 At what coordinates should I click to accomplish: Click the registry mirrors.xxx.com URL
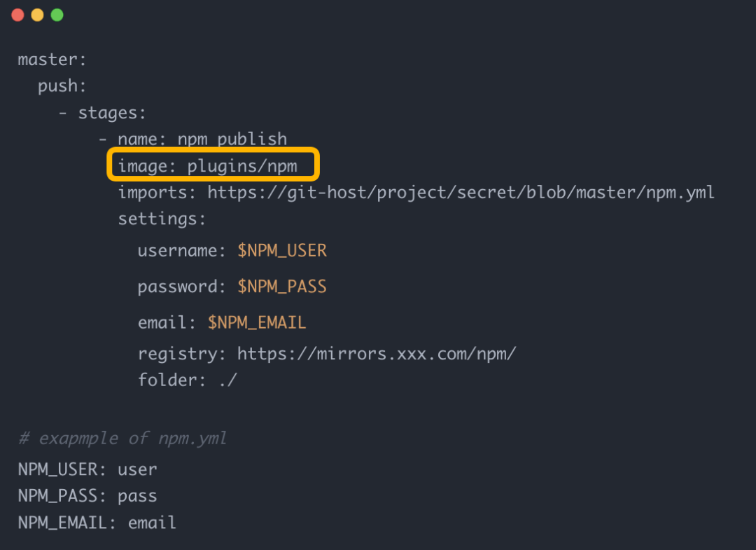click(377, 354)
